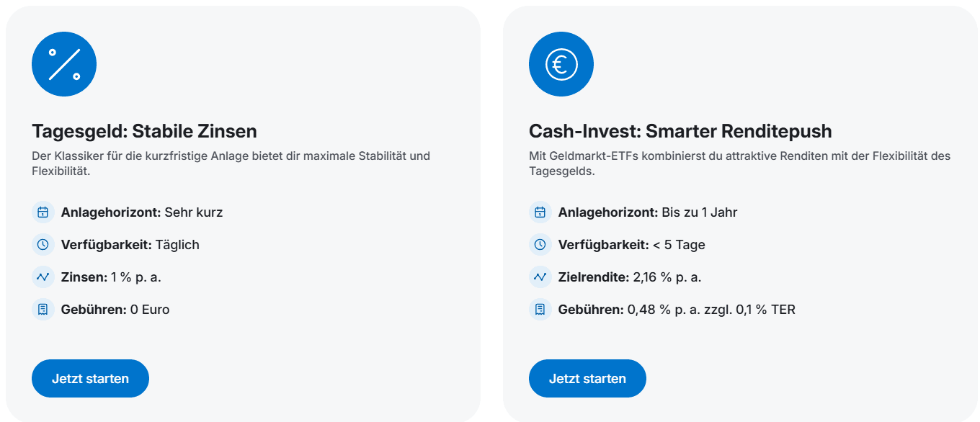This screenshot has width=980, height=422.
Task: Click calendar icon beside 'Anlagehorizont: Bis zu 1 Jahr'
Action: pyautogui.click(x=540, y=212)
